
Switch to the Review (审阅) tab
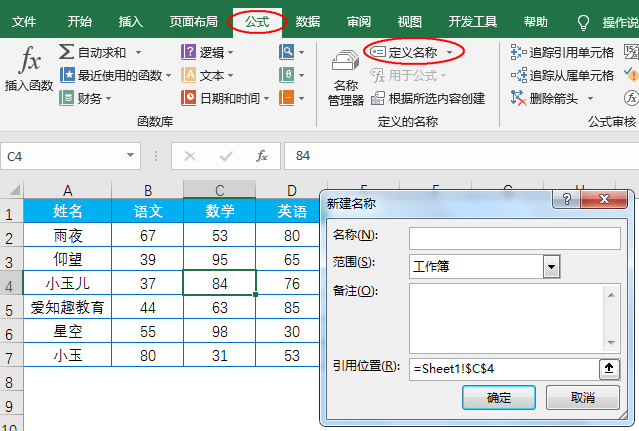click(x=359, y=22)
